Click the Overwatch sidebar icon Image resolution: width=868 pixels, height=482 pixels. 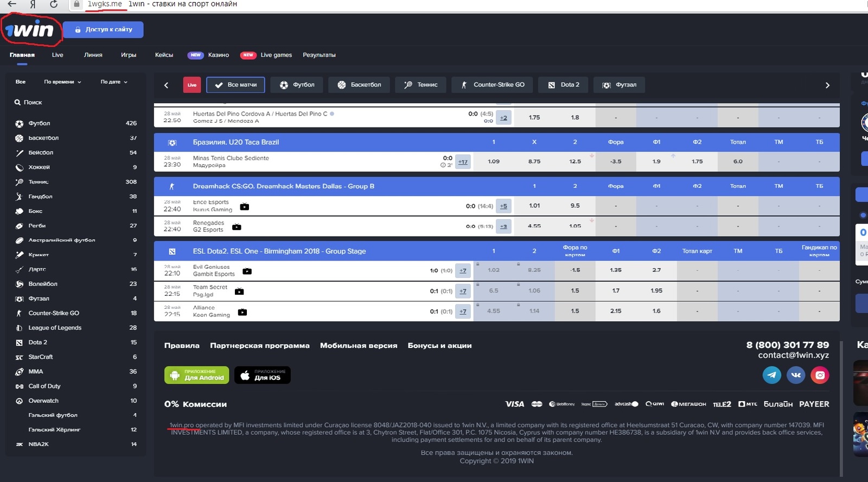click(19, 401)
